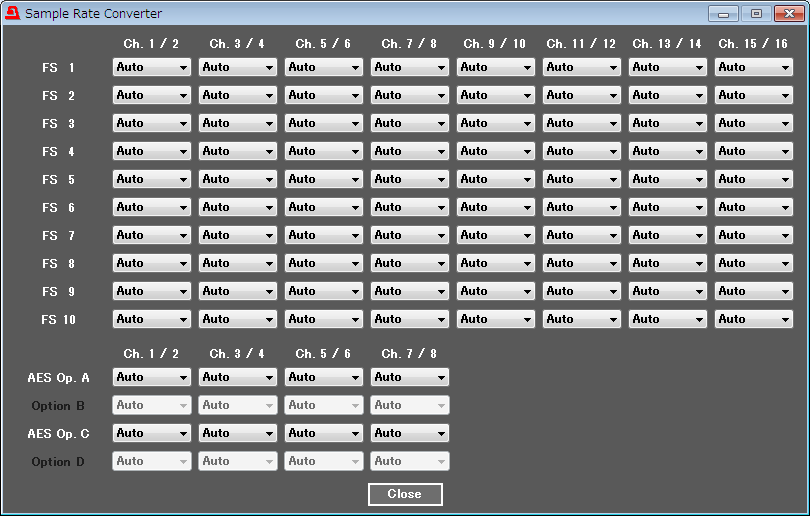This screenshot has height=516, width=810.
Task: Open FS 1 Ch. 15 / 16 dropdown
Action: coord(753,67)
